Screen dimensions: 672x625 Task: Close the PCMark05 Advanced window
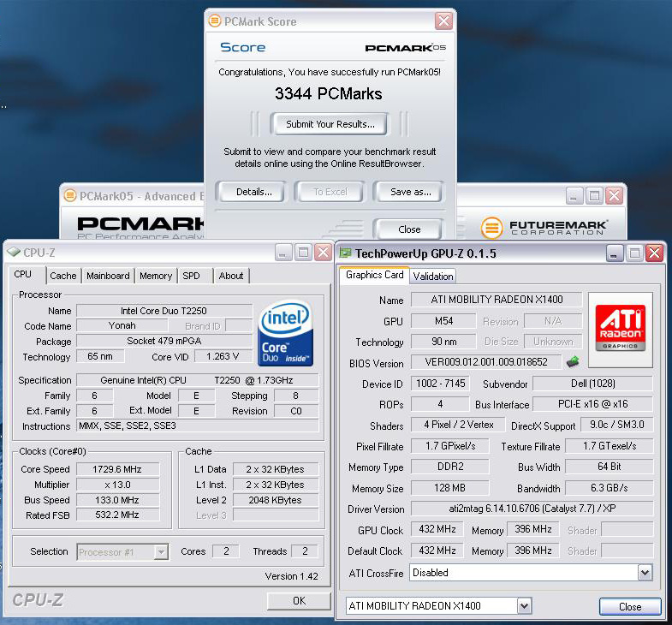(614, 196)
